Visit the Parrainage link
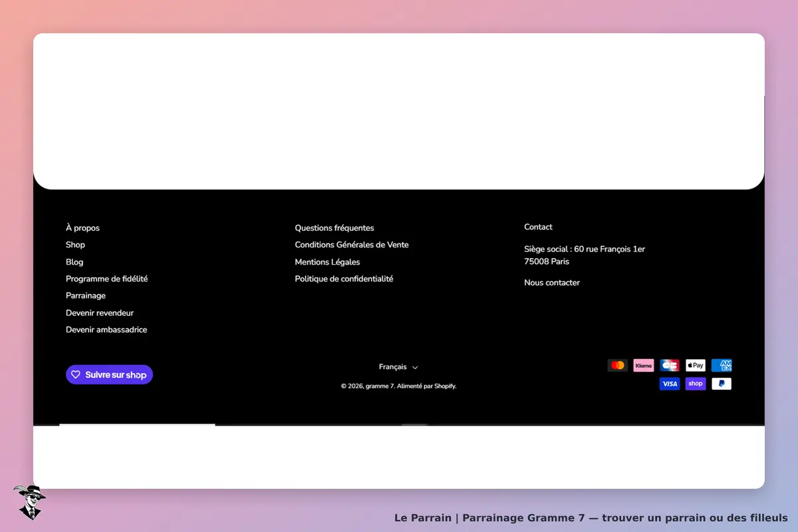Screen dimensions: 798x532 pos(86,296)
